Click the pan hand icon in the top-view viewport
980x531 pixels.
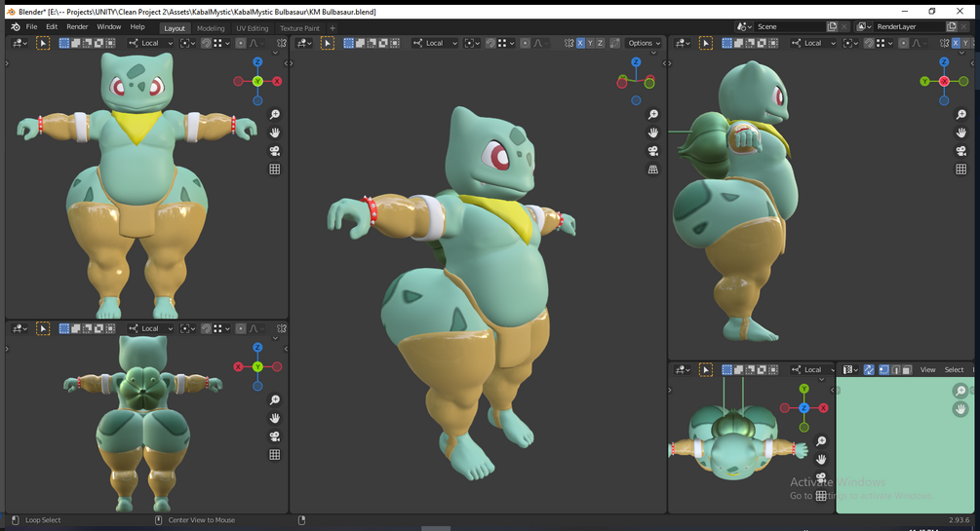pyautogui.click(x=821, y=459)
